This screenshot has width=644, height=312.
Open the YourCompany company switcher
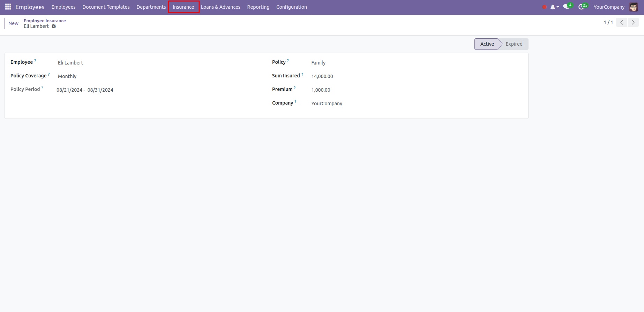pos(609,7)
